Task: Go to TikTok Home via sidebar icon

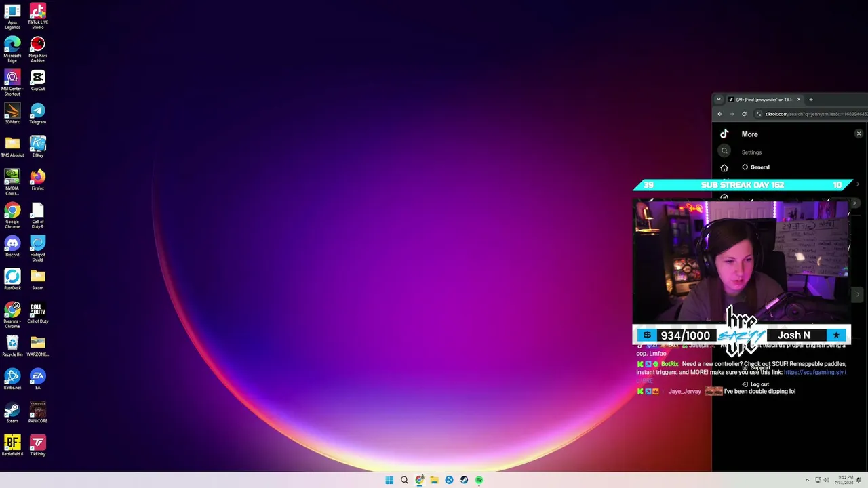Action: 724,167
